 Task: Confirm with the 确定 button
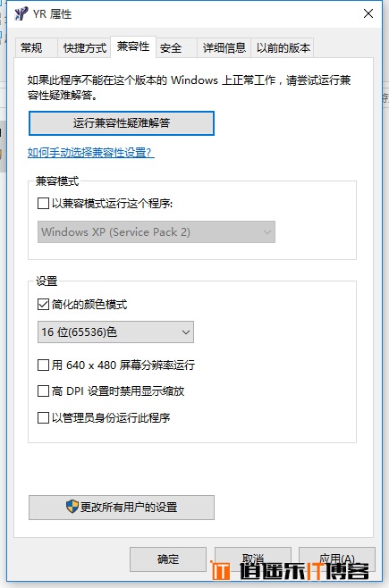[x=168, y=559]
